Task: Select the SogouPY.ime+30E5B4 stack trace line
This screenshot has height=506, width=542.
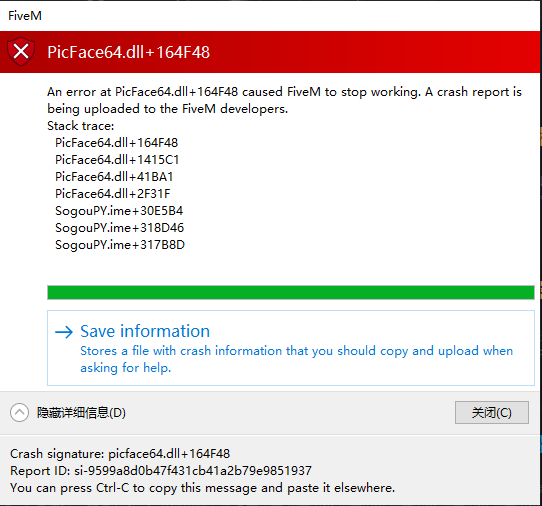Action: [119, 211]
